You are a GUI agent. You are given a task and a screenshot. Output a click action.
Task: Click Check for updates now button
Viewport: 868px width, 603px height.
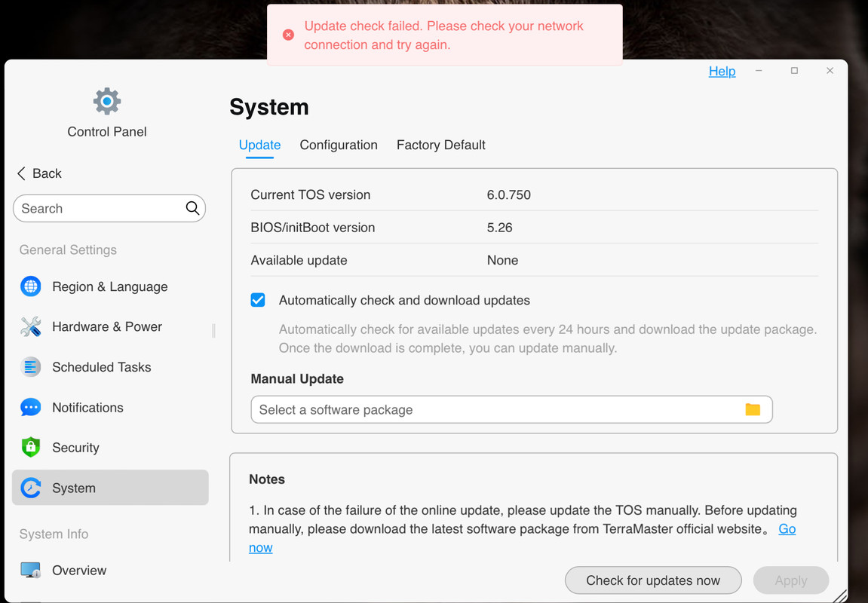point(652,580)
